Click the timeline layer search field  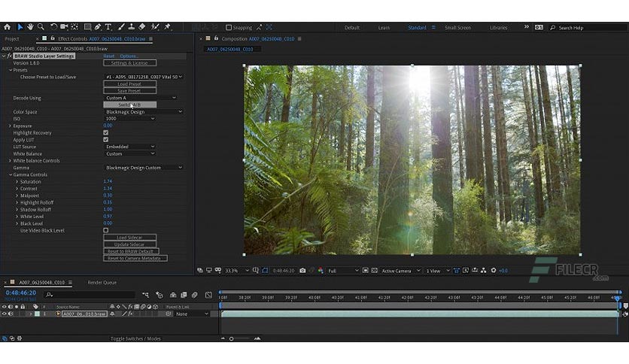89,295
